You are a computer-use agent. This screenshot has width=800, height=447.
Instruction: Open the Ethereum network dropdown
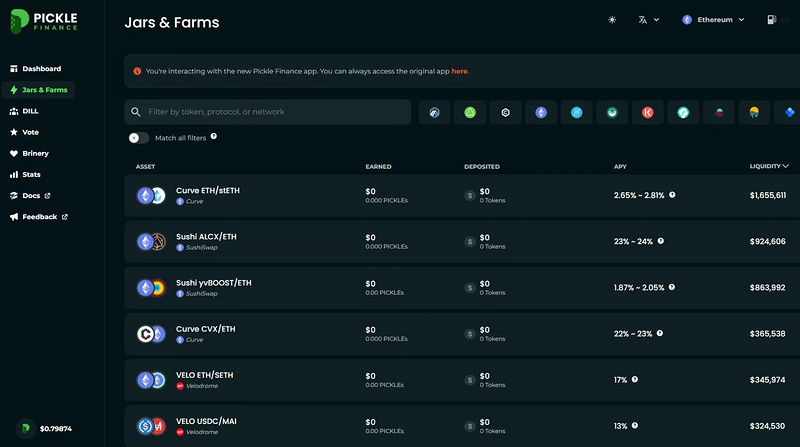tap(713, 20)
